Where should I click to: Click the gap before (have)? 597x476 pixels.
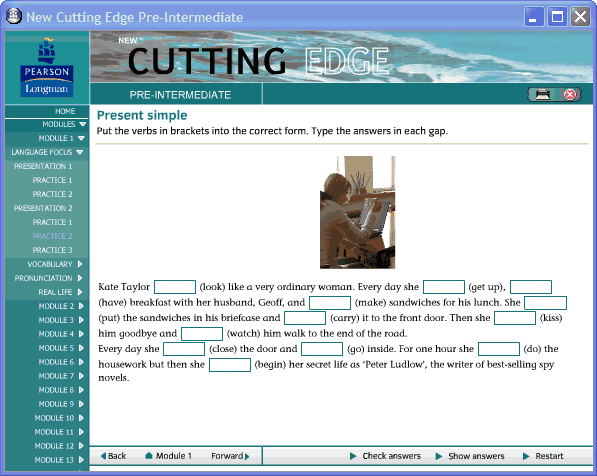[x=531, y=287]
